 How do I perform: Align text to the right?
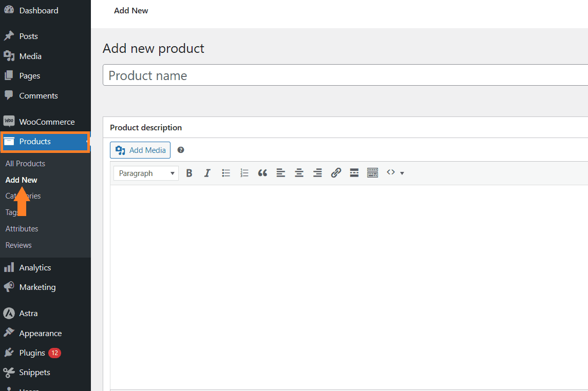pyautogui.click(x=317, y=173)
